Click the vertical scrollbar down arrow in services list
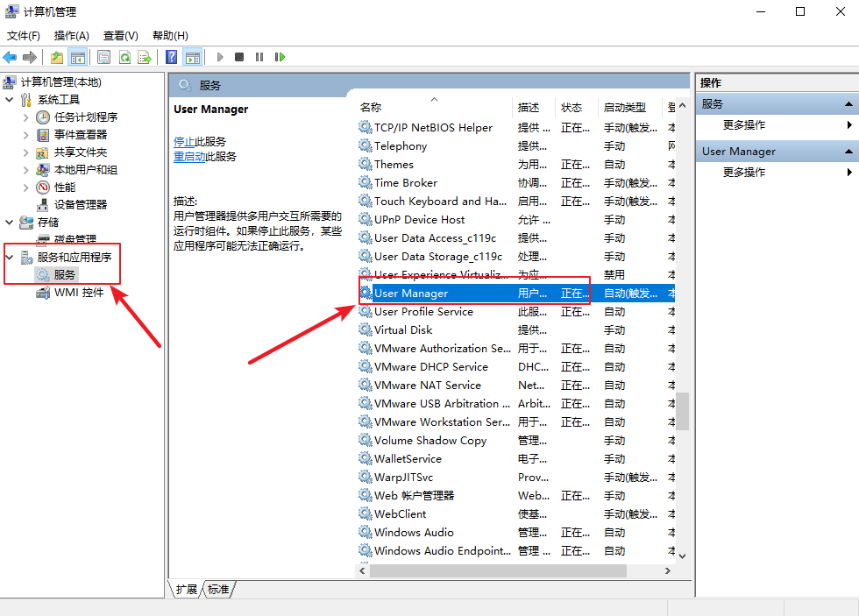The image size is (859, 616). 682,554
